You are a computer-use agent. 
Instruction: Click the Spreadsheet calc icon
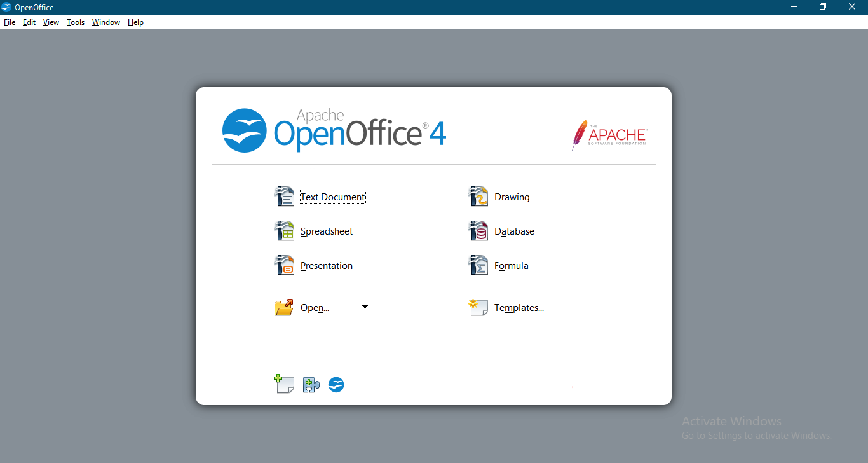coord(284,231)
